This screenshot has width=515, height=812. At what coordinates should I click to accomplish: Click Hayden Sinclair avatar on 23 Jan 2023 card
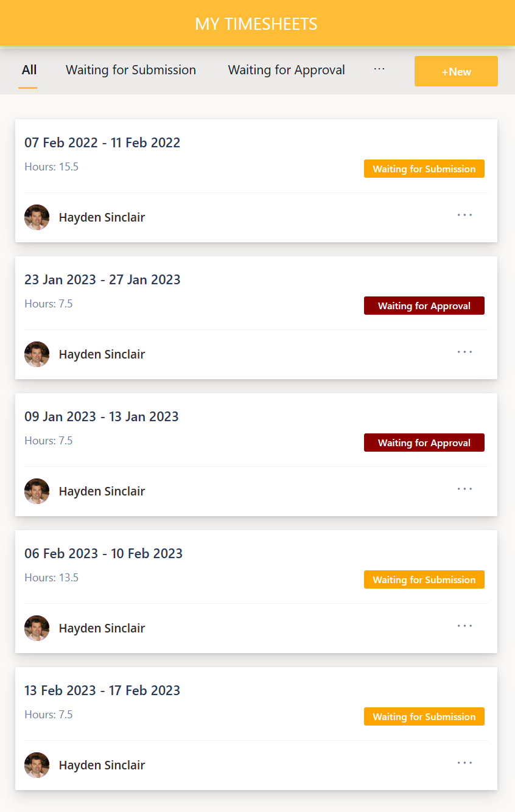[x=37, y=354]
